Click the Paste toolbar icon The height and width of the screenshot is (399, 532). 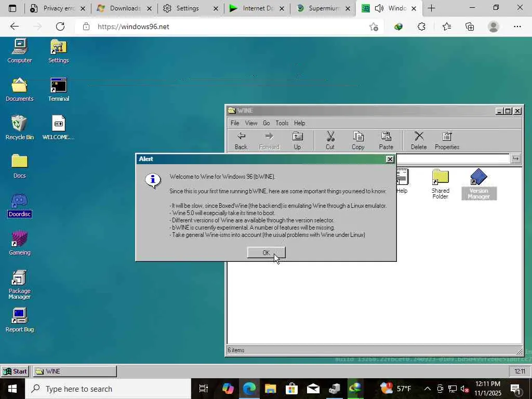[386, 141]
